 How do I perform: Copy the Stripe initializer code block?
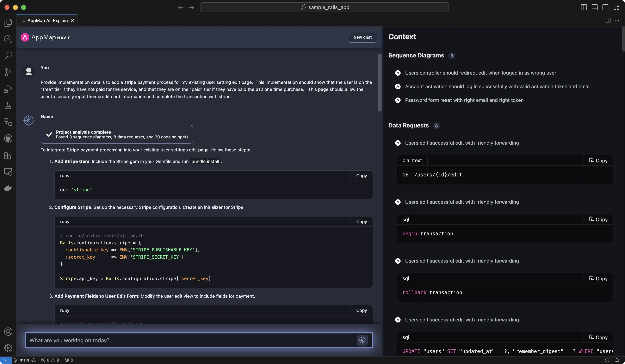click(x=361, y=221)
